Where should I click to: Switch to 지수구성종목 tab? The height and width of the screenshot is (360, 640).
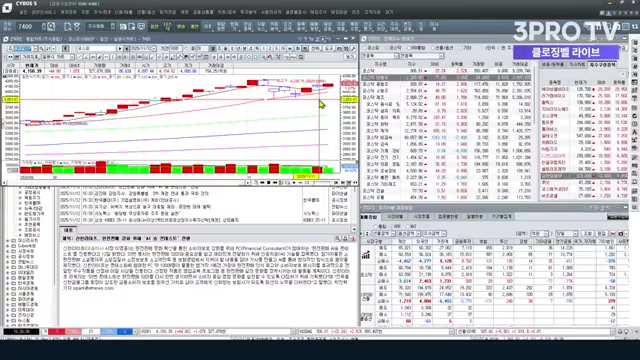[x=602, y=65]
